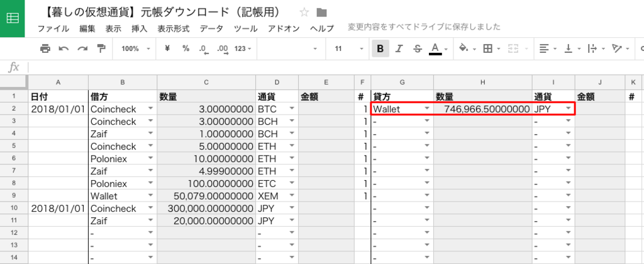644x264 pixels.
Task: Select cell containing 300,000.00000000
Action: (x=206, y=209)
